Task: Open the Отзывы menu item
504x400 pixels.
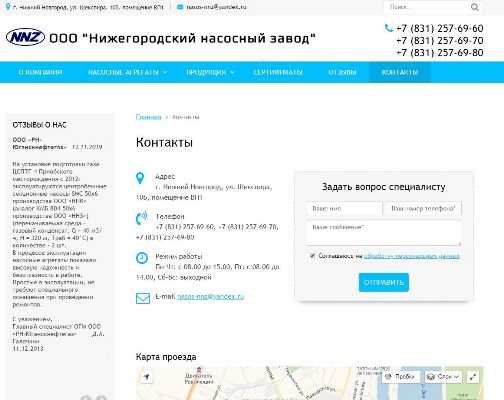Action: pyautogui.click(x=342, y=72)
